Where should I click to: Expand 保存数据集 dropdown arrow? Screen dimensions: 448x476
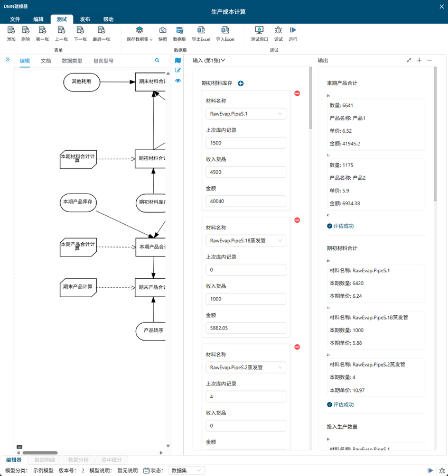click(x=151, y=40)
